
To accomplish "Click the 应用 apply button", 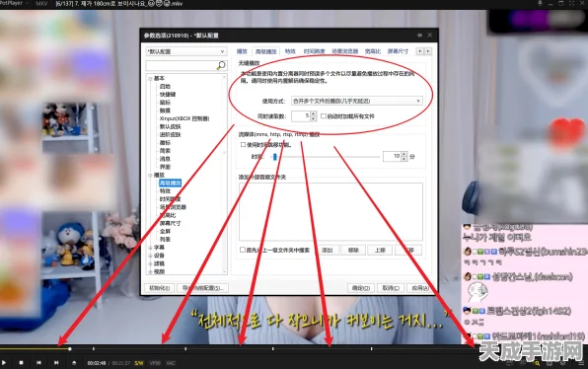I will [420, 288].
